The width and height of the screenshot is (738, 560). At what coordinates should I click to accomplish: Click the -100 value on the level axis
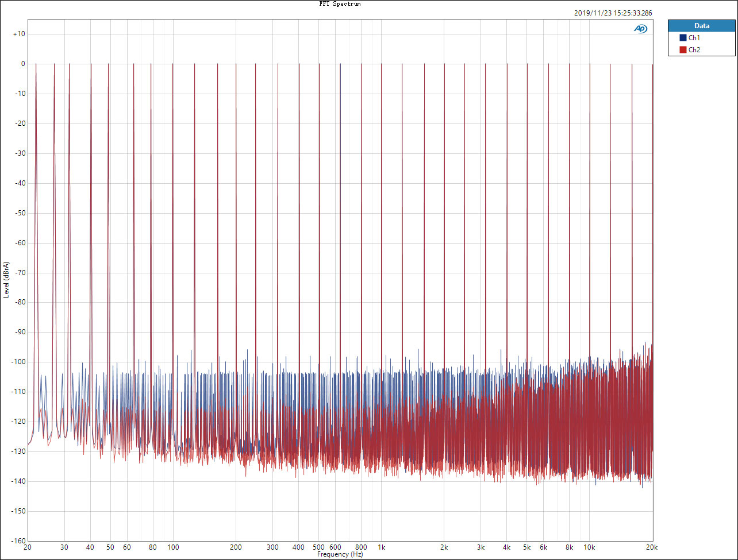tap(18, 362)
